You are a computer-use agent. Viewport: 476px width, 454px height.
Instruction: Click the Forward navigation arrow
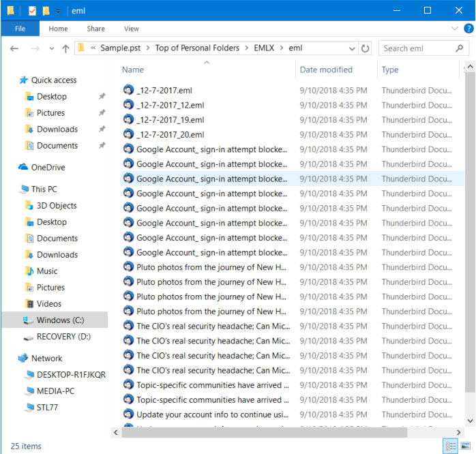point(35,48)
